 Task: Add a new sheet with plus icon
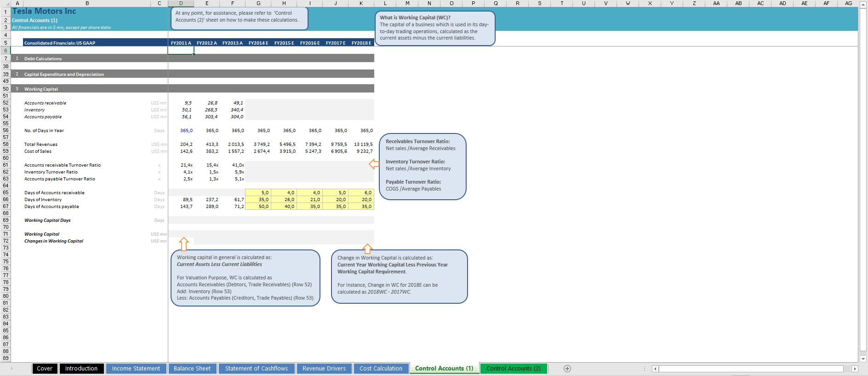point(567,369)
